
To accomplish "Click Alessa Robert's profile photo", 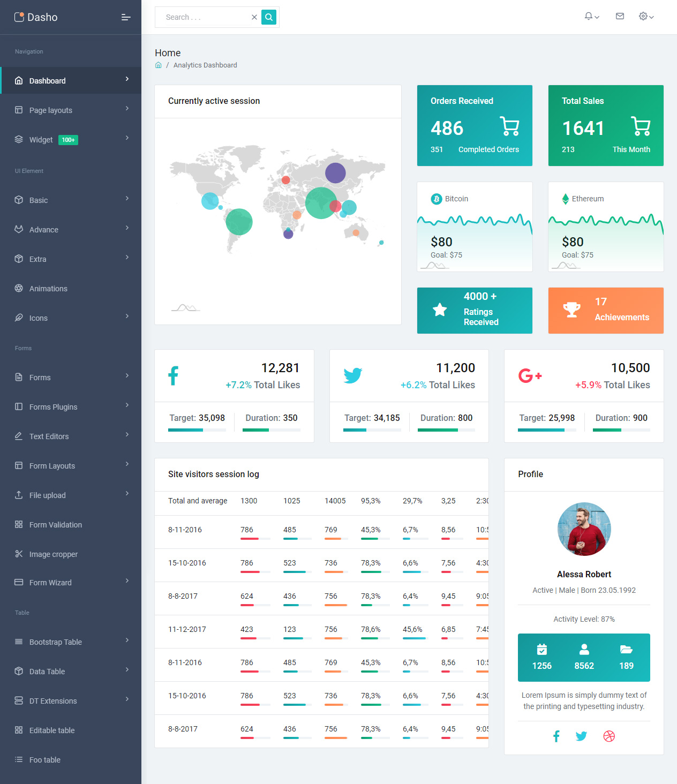I will [584, 529].
